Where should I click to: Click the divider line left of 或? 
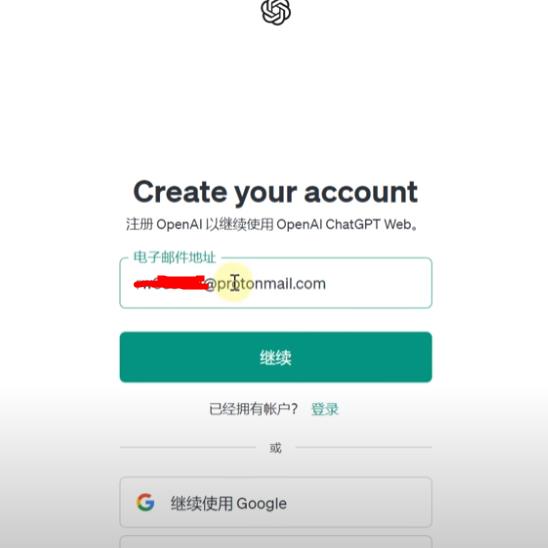(x=188, y=447)
